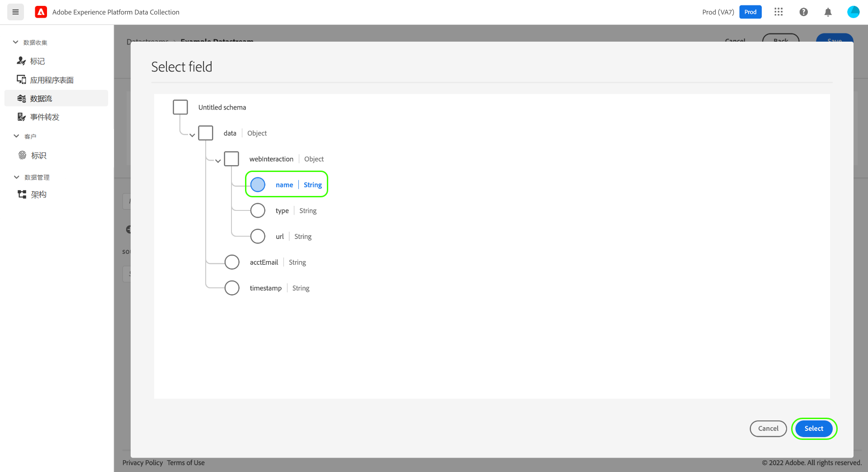The height and width of the screenshot is (472, 868).
Task: Click the 应用程序表面 app surfaces icon
Action: pos(21,80)
